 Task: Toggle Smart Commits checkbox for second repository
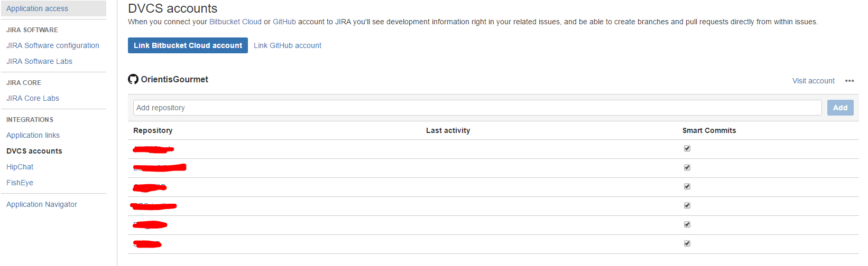(687, 167)
